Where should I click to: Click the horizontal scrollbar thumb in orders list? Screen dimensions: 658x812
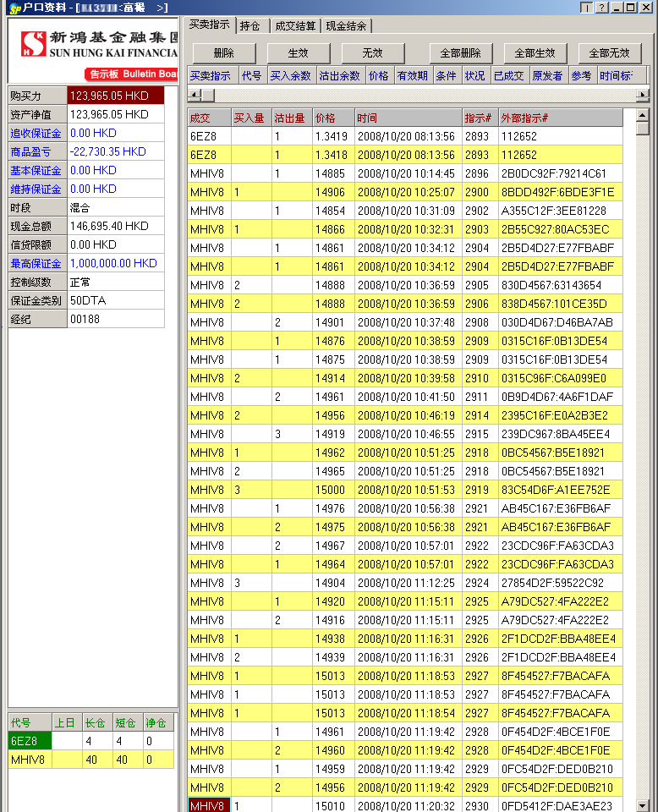(x=207, y=95)
